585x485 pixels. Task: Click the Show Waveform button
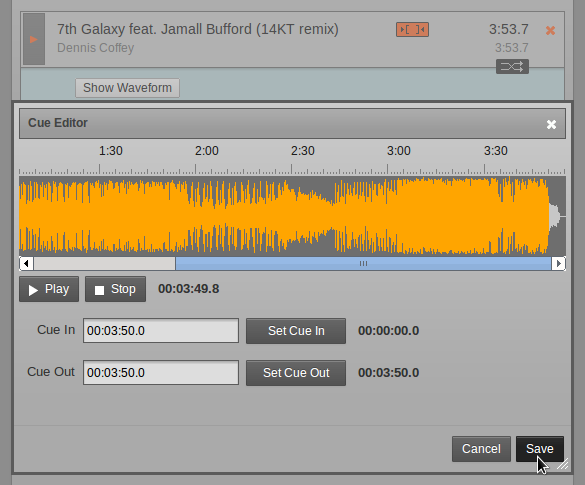pos(127,88)
